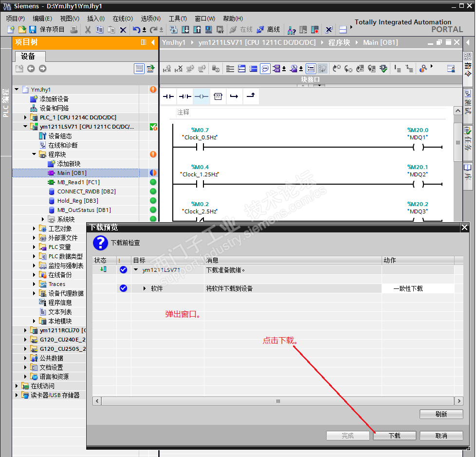Close the 下载预览 dialog
The image size is (476, 457).
point(464,228)
